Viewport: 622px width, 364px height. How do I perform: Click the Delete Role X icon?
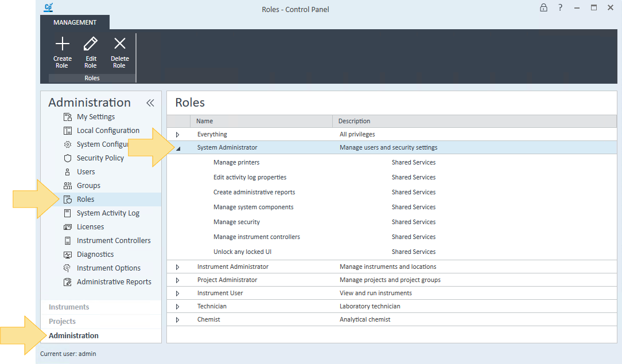(x=119, y=44)
